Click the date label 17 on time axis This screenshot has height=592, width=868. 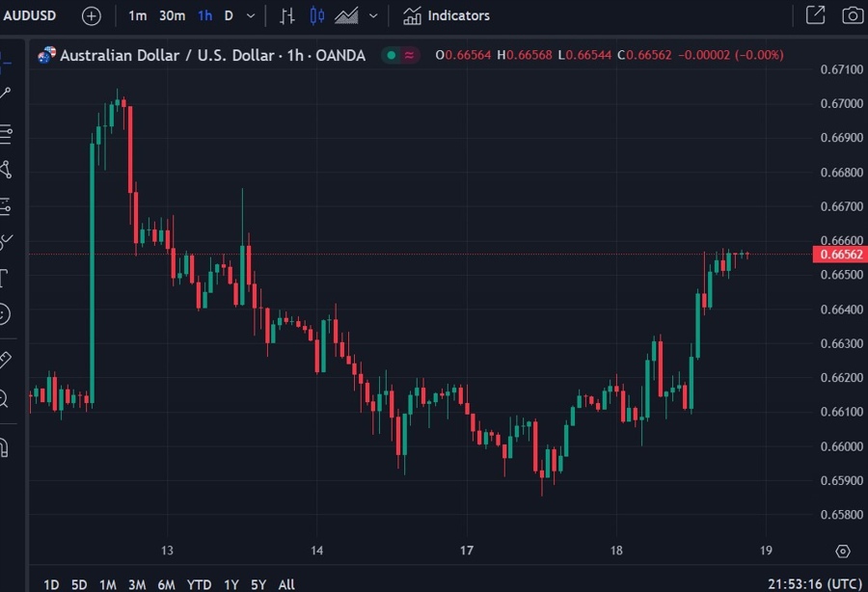click(x=467, y=551)
